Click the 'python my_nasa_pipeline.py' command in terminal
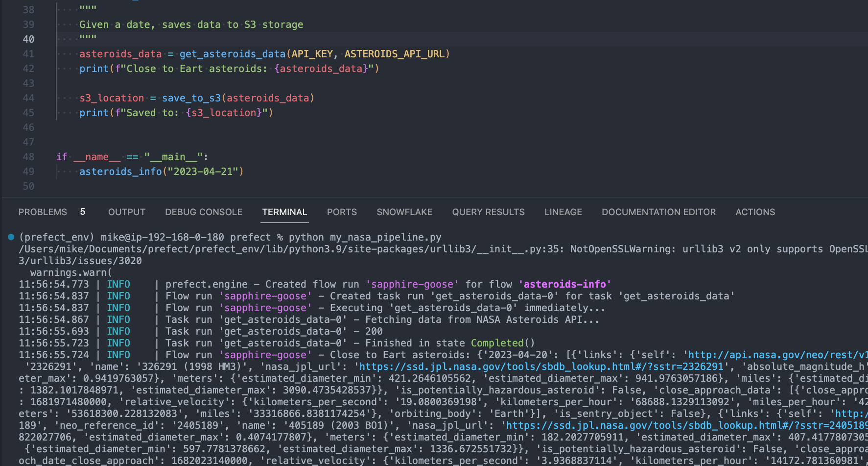 coord(365,237)
